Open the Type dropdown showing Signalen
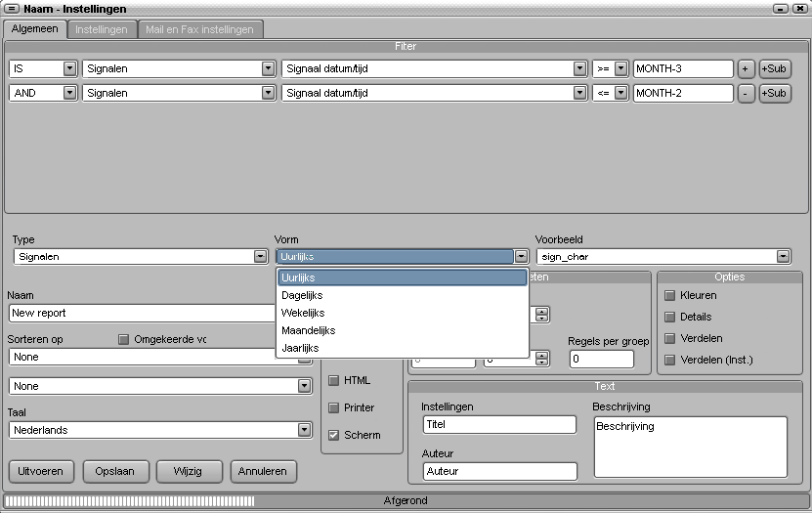812x513 pixels. point(260,257)
